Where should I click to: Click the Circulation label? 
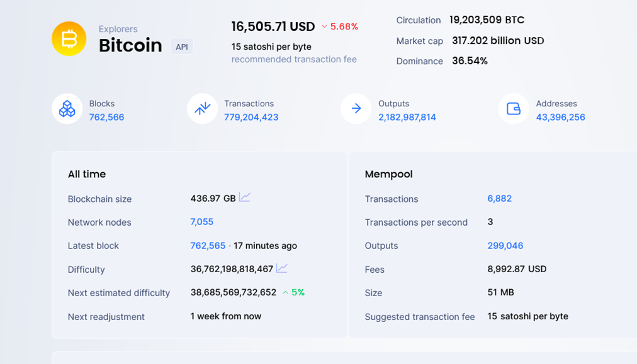point(419,20)
